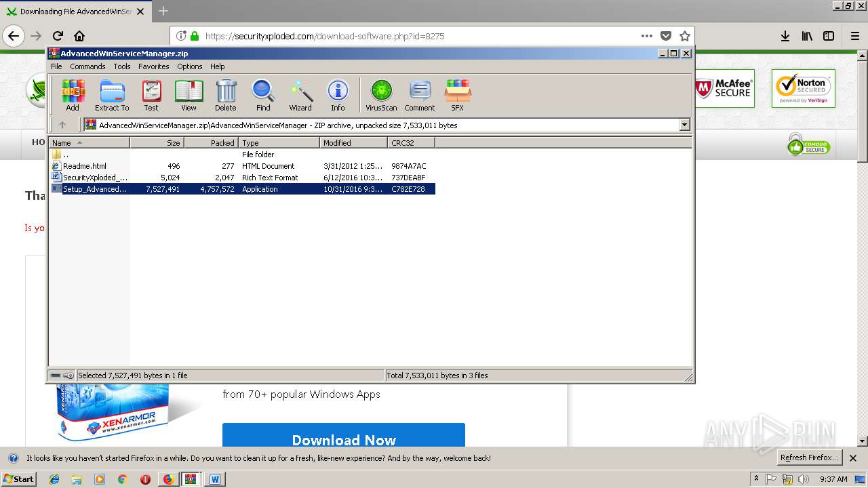Click the Download Now button
This screenshot has width=868, height=488.
(x=344, y=435)
